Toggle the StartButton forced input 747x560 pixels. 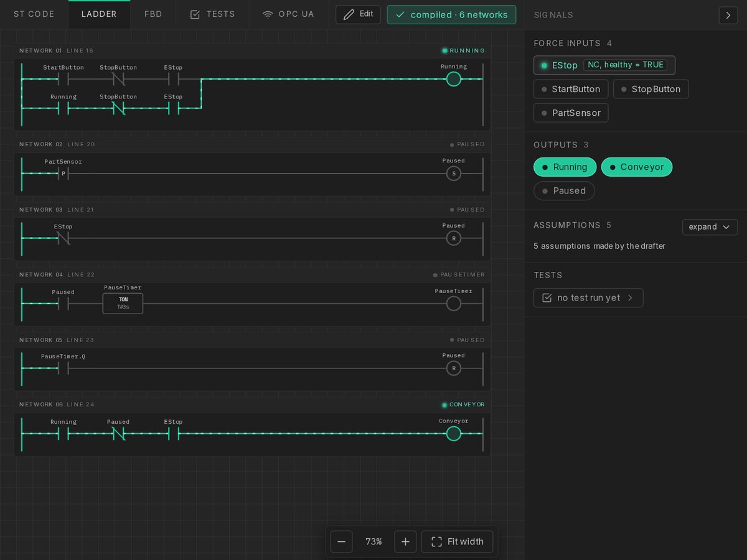(x=571, y=89)
